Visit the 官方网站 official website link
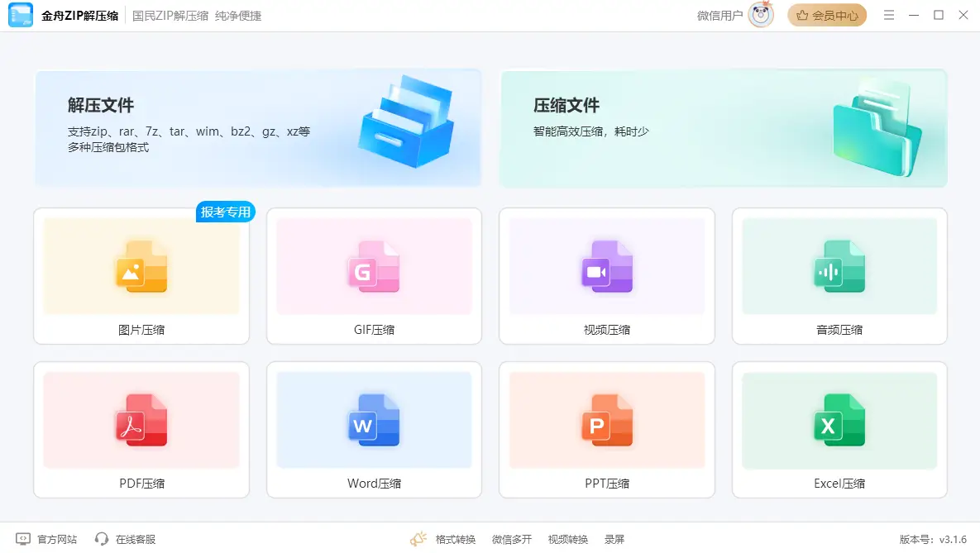 [x=48, y=539]
